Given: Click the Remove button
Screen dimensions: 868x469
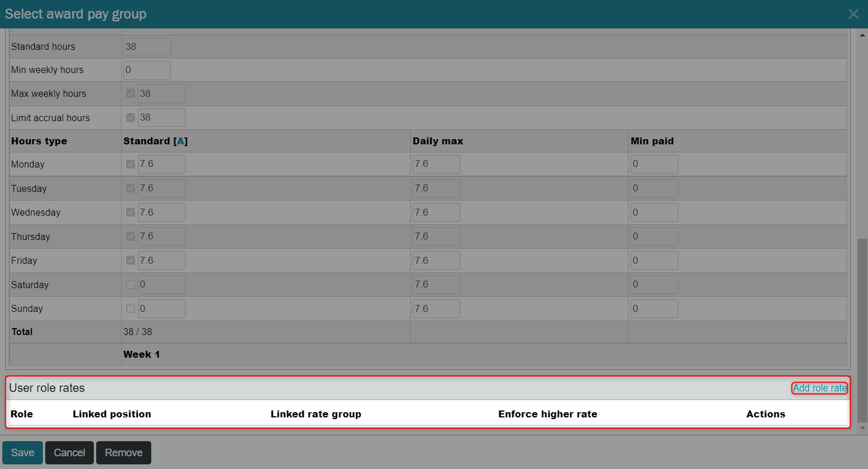Looking at the screenshot, I should coord(123,453).
